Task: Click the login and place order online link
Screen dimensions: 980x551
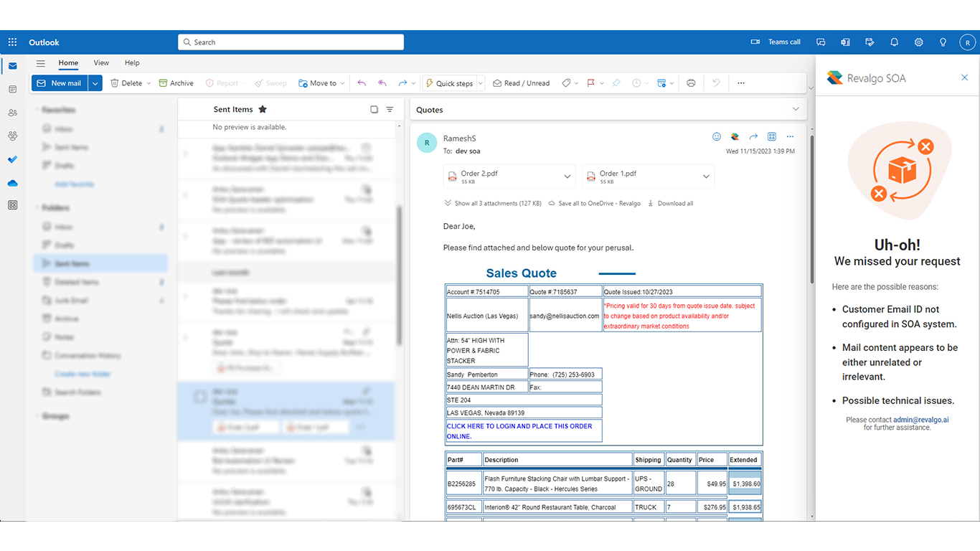Action: coord(519,430)
